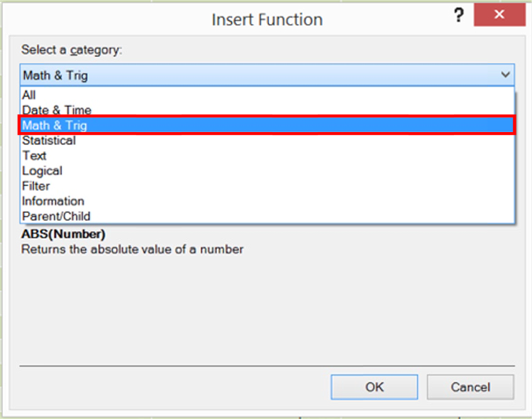The width and height of the screenshot is (532, 419).
Task: Click the separator line above the OK button
Action: pos(266,366)
